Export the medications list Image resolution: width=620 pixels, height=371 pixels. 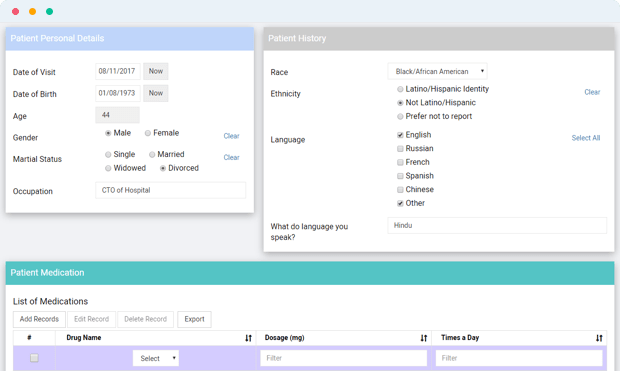coord(195,319)
